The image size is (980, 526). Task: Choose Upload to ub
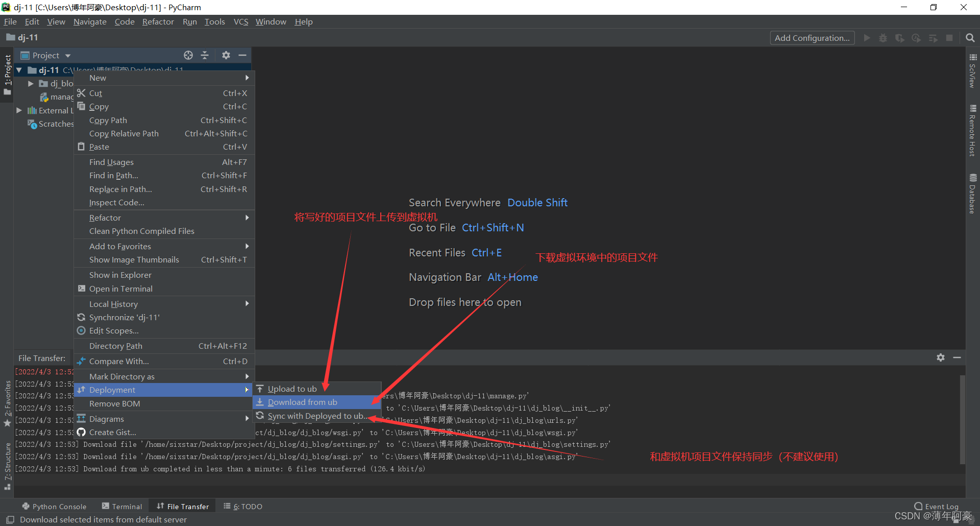point(317,389)
